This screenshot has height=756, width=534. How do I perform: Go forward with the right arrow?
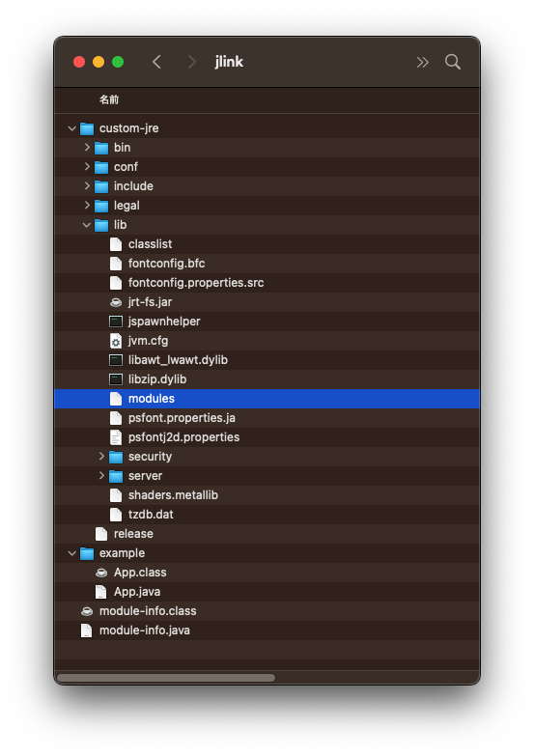coord(191,62)
